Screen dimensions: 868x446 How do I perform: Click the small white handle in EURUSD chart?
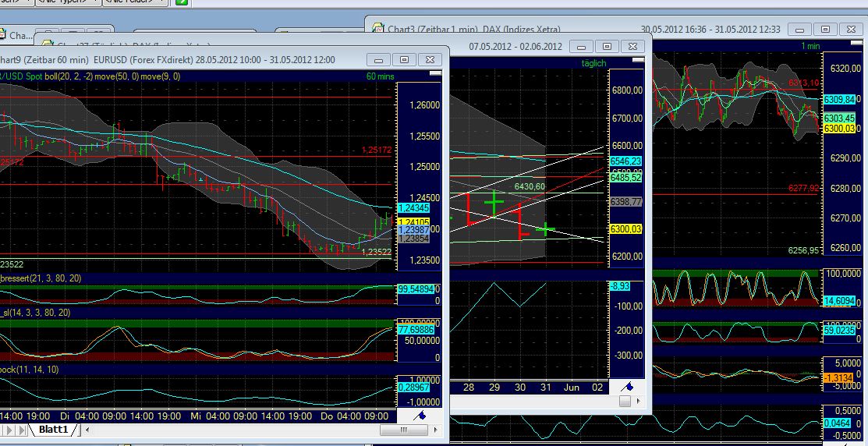435,73
